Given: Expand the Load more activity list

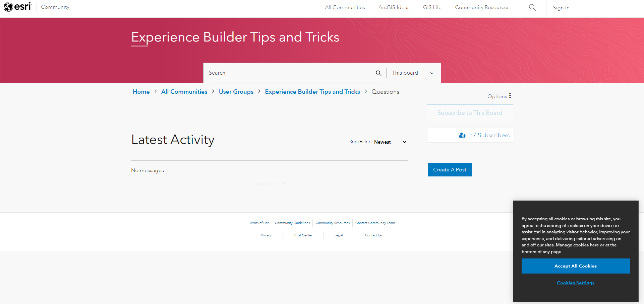Looking at the screenshot, I should (x=269, y=183).
